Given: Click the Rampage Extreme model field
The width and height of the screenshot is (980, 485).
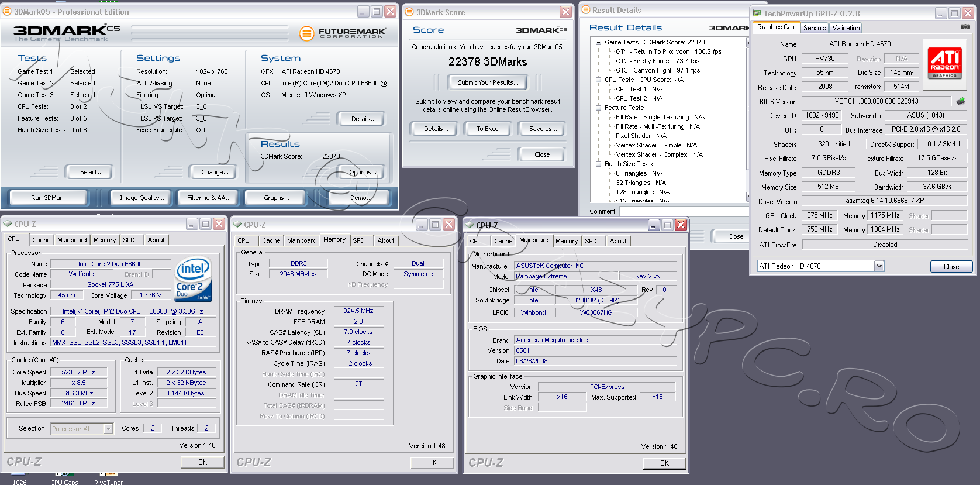Looking at the screenshot, I should 566,276.
